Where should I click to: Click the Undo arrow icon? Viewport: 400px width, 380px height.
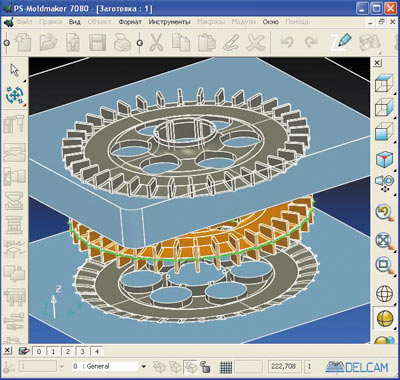coord(287,42)
